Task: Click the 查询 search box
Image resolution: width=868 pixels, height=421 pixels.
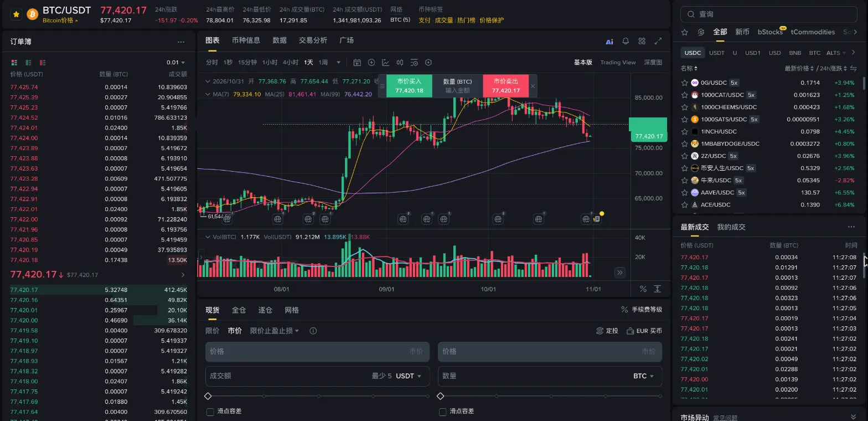Action: (769, 14)
